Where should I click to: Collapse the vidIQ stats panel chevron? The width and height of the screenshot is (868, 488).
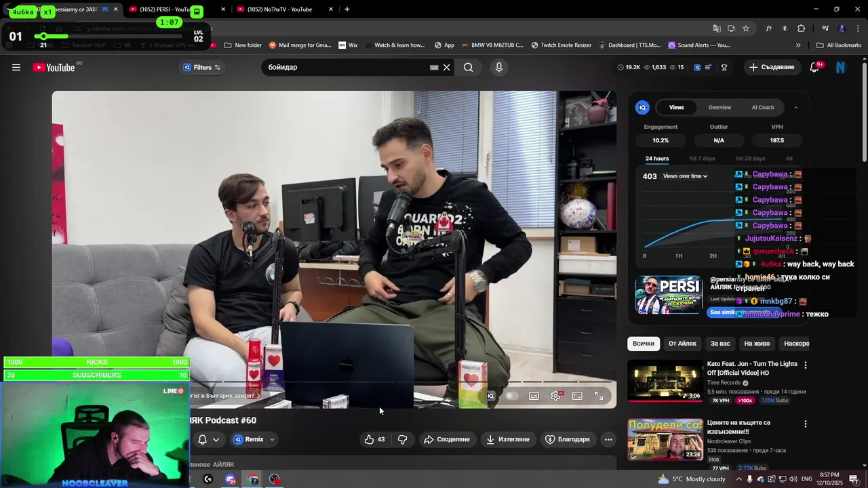coord(796,107)
